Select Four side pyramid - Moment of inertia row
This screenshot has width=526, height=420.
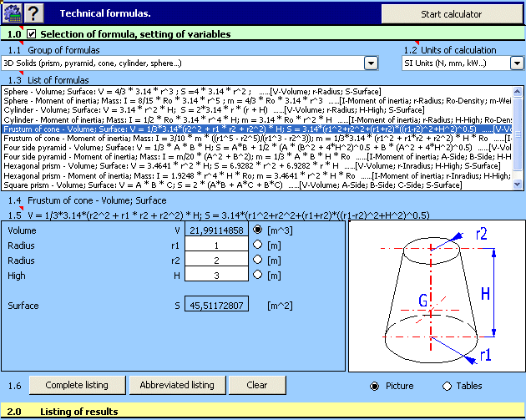257,157
